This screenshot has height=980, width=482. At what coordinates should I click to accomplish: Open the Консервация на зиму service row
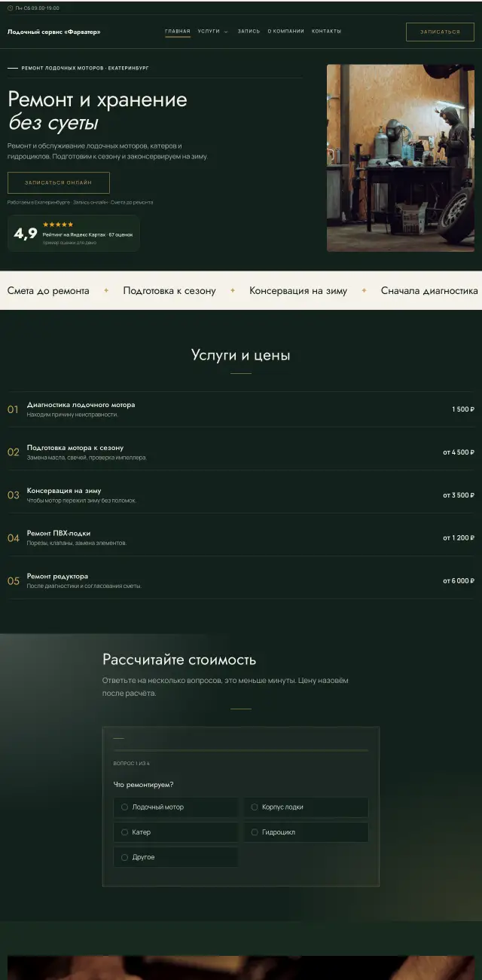click(241, 495)
